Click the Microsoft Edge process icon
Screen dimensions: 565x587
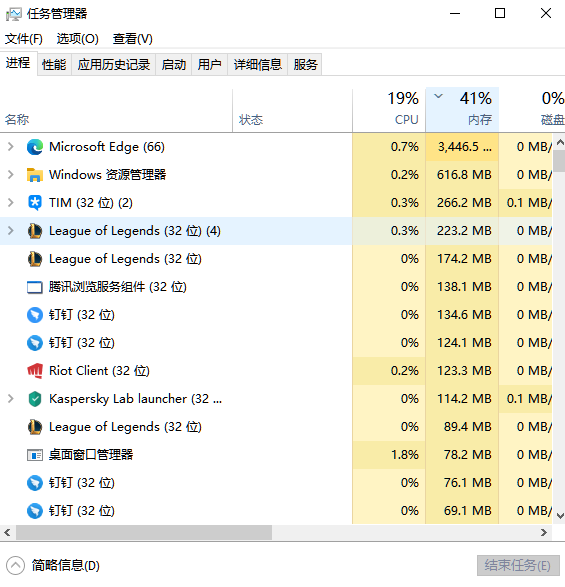(35, 147)
